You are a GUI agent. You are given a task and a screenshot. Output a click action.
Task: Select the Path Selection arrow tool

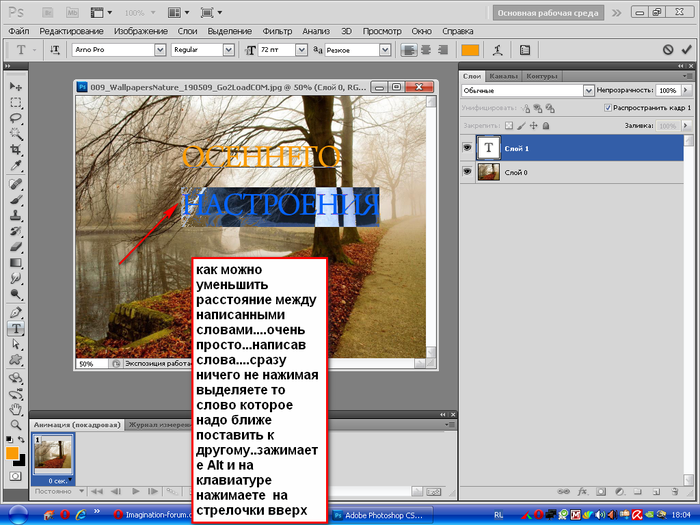[x=16, y=344]
